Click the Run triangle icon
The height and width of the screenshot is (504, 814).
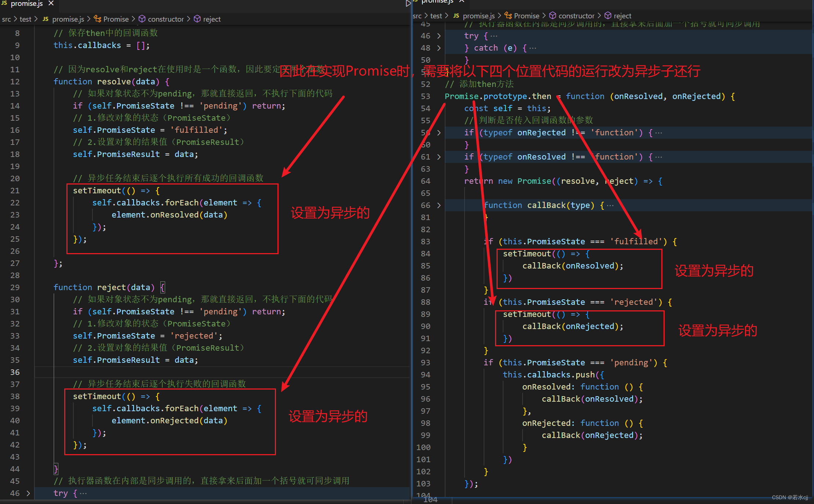408,4
